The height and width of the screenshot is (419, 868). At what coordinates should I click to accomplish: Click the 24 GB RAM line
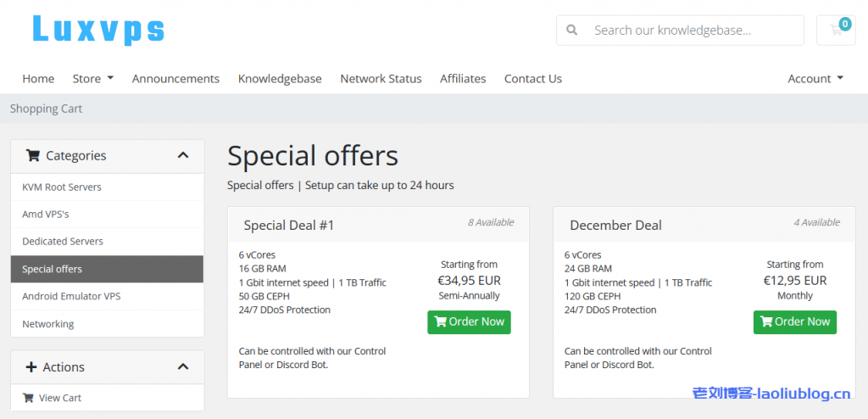(x=588, y=269)
